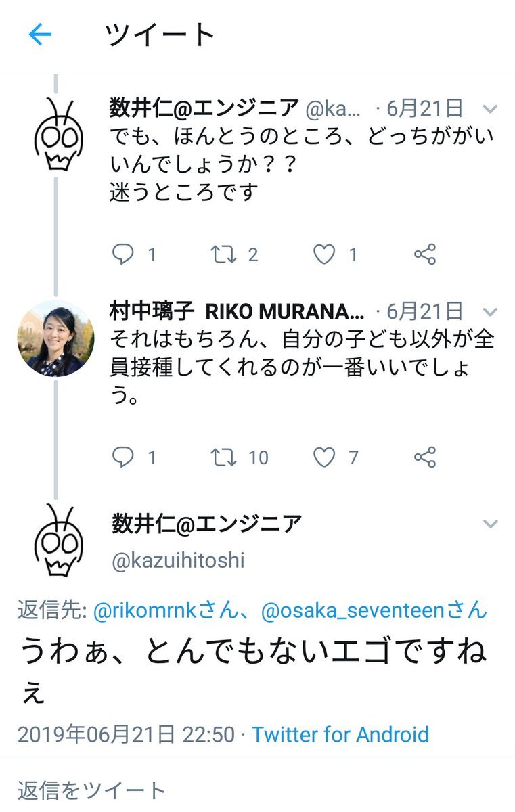Go back using the blue arrow
Screen dimensions: 515x812
coord(40,35)
